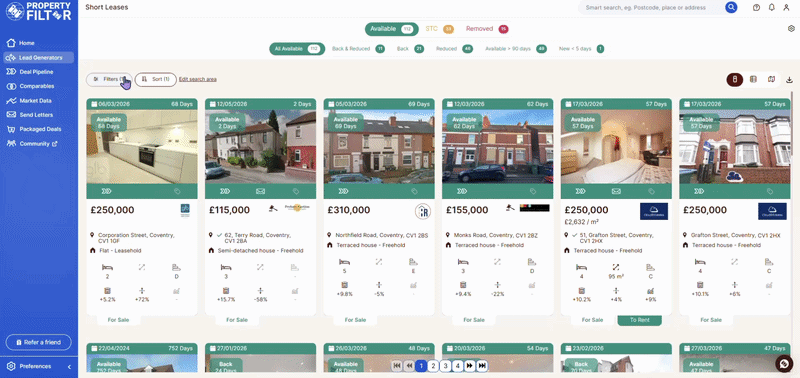
Task: Open the Terry Road property photo
Action: click(260, 146)
